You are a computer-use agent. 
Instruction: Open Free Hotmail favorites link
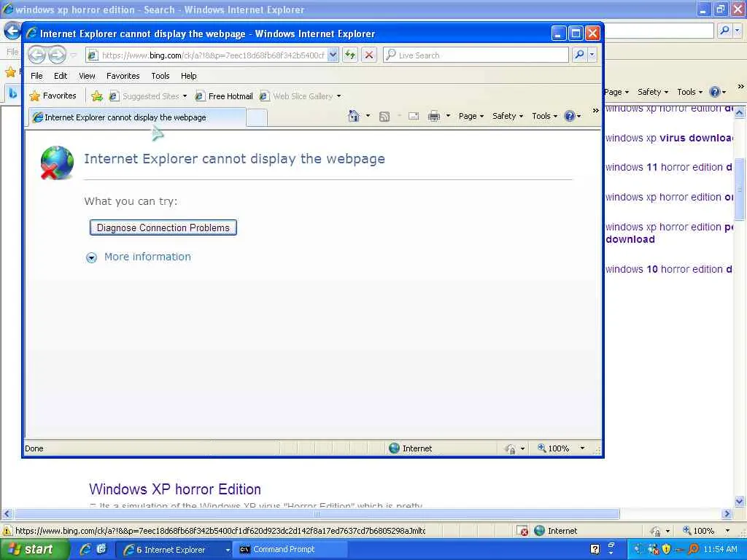click(224, 96)
